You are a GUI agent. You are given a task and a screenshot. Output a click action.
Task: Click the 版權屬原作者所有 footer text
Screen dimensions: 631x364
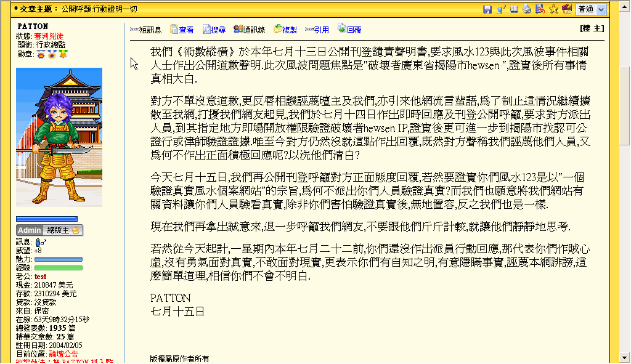click(179, 358)
